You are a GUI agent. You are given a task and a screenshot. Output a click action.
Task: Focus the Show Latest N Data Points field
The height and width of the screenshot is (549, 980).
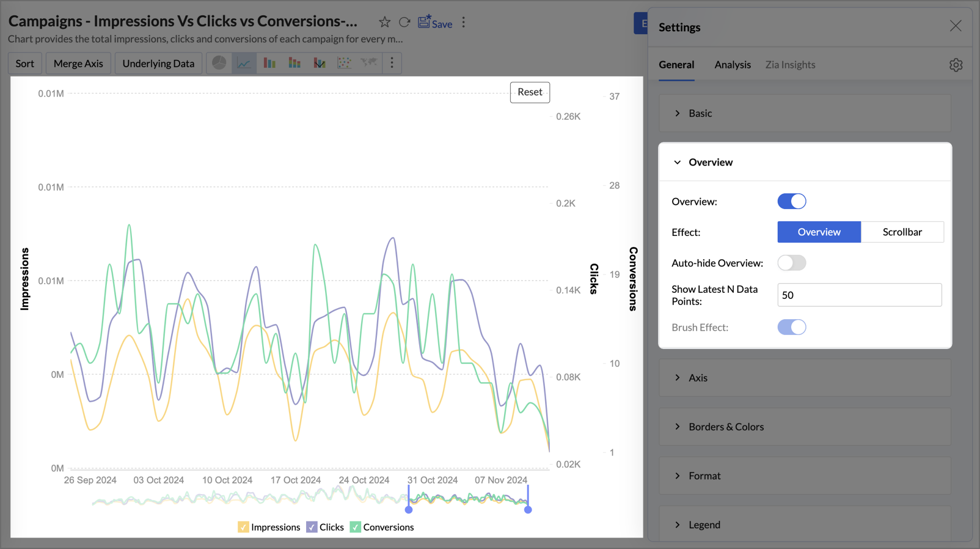(859, 295)
